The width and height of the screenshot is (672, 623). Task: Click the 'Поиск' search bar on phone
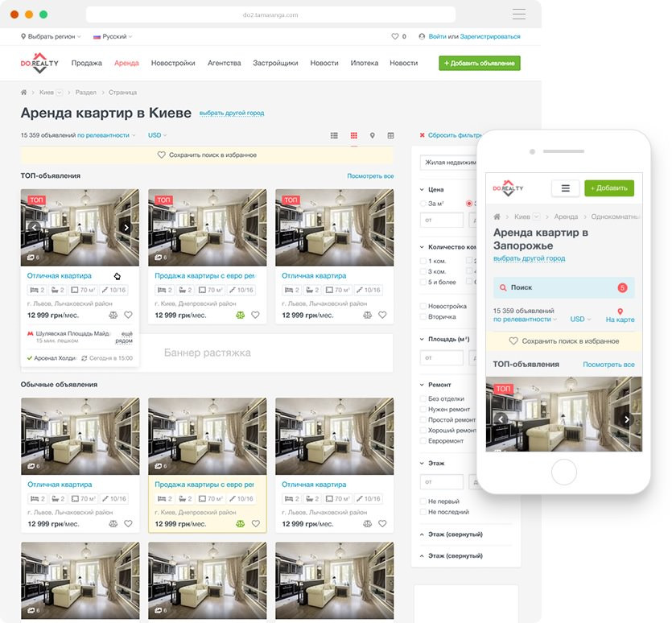[564, 287]
